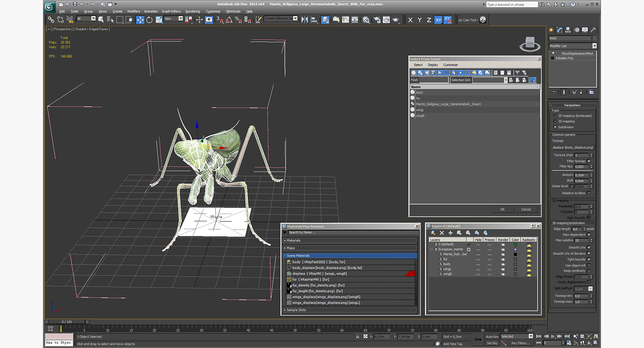The width and height of the screenshot is (644, 348).
Task: Add selected objects to layer plus icon
Action: pyautogui.click(x=450, y=233)
